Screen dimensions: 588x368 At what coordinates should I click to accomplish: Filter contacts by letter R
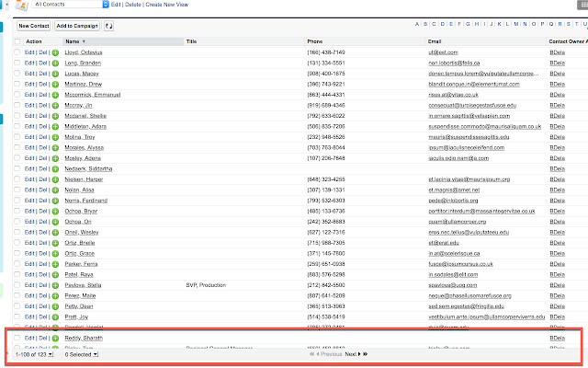[x=560, y=24]
